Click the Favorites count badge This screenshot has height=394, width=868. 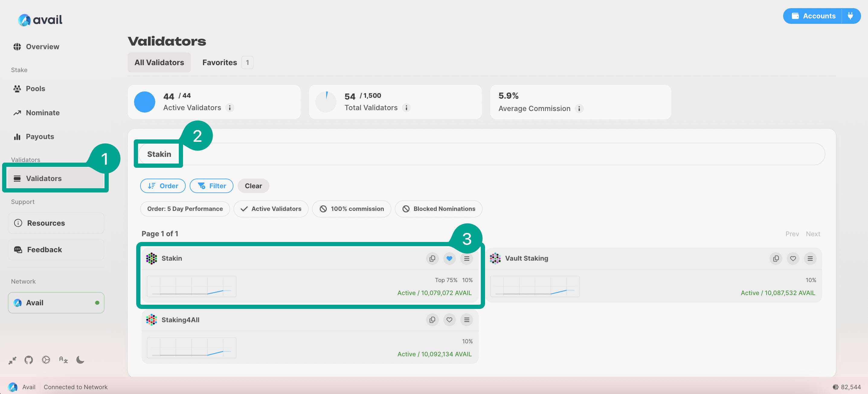pos(247,62)
